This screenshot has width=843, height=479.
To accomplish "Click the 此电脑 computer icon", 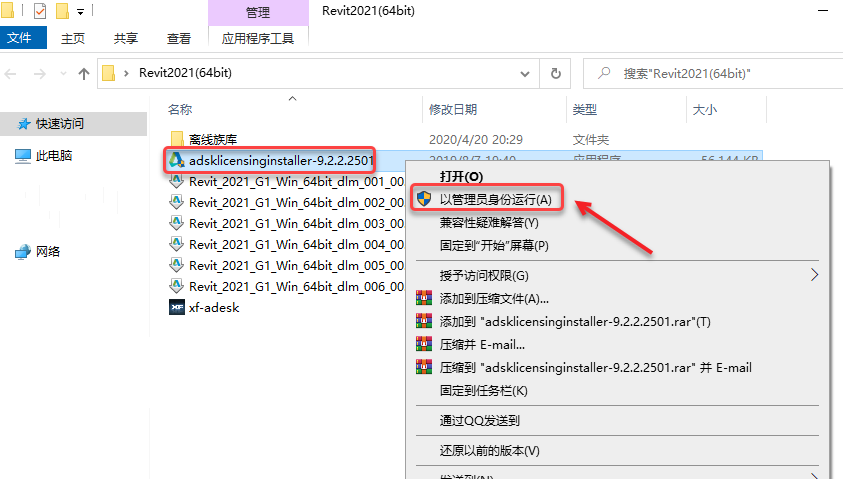I will tap(23, 156).
